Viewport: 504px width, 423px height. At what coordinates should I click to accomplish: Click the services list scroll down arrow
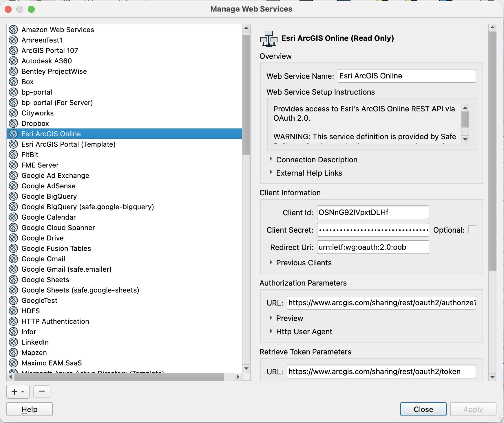tap(246, 369)
